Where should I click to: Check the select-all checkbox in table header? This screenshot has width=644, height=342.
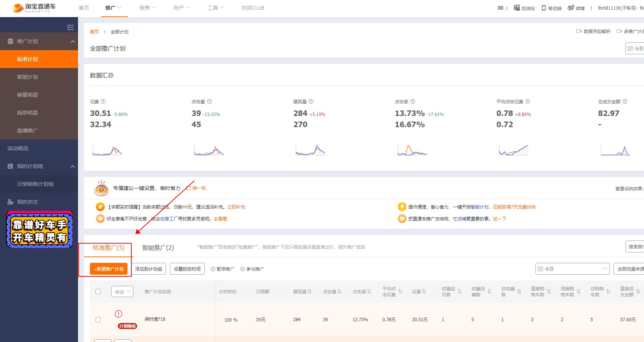point(98,291)
